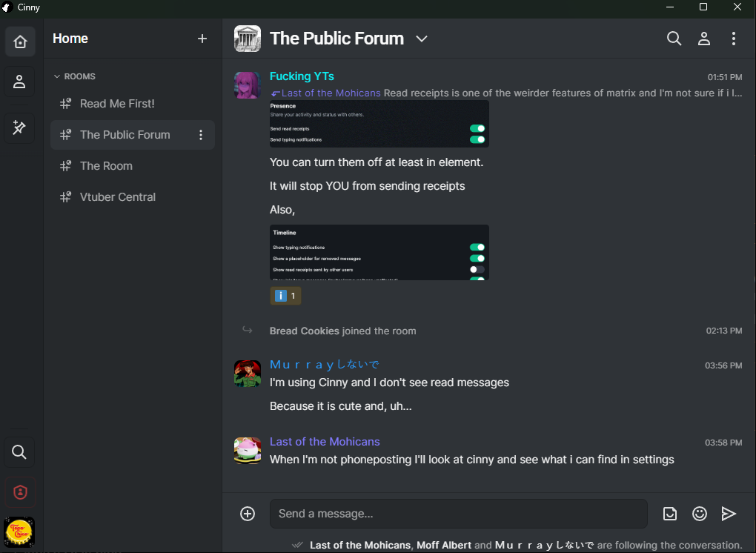756x553 pixels.
Task: Expand The Public Forum header dropdown
Action: (422, 39)
